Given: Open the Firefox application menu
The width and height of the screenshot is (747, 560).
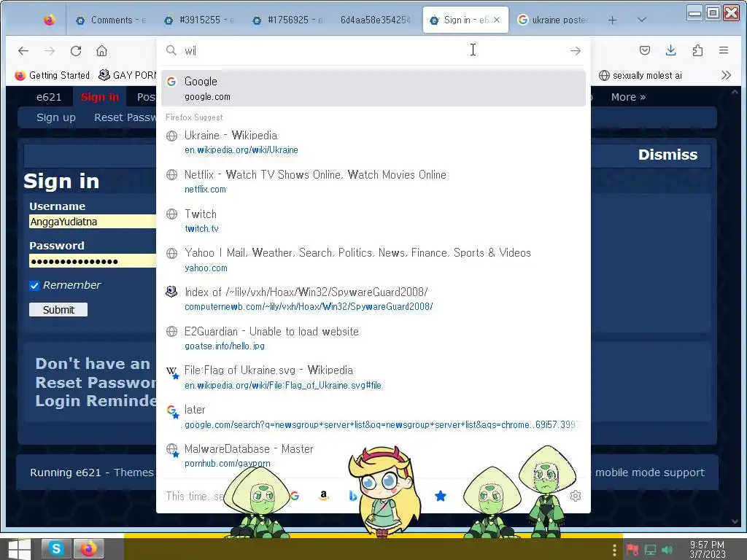Looking at the screenshot, I should (723, 50).
